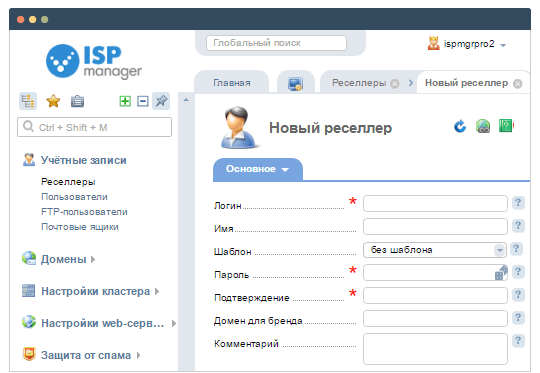Select the Новый реселлер tab
Image resolution: width=540 pixels, height=373 pixels.
click(466, 83)
